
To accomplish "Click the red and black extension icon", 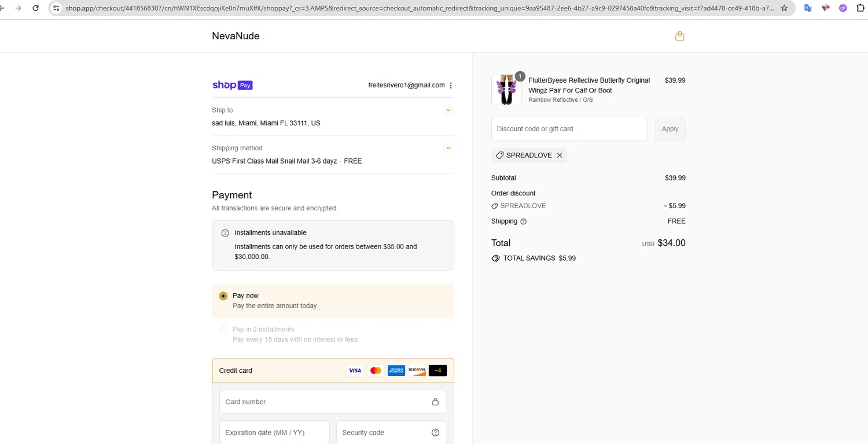I will (826, 8).
